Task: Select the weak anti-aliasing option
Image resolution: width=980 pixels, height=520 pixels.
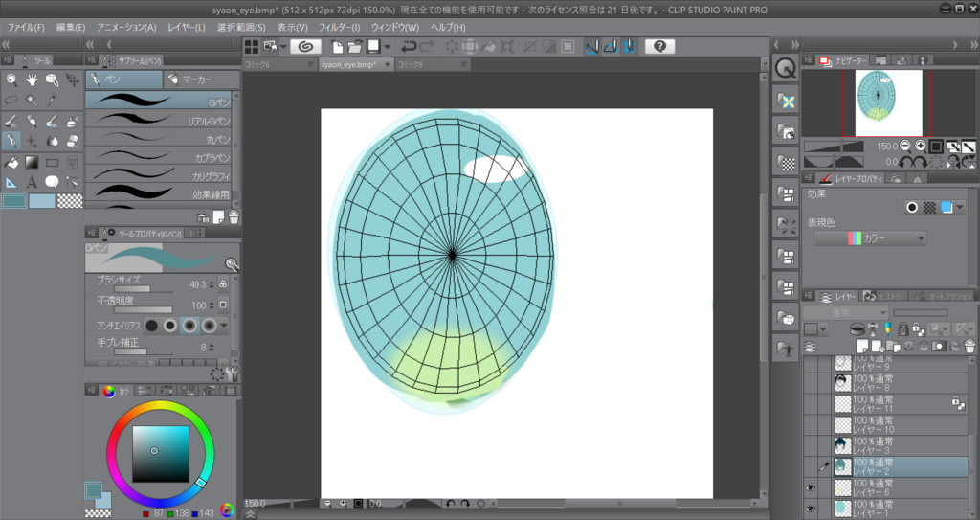Action: pos(170,326)
